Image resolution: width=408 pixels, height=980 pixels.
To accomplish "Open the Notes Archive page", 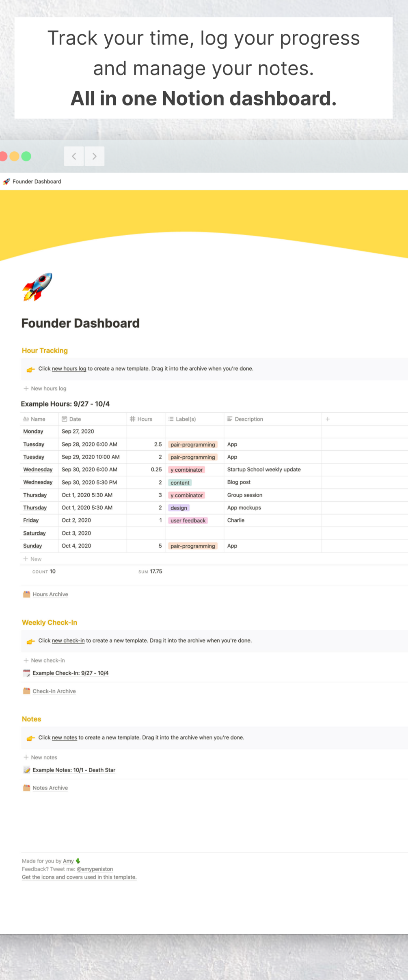I will point(50,788).
